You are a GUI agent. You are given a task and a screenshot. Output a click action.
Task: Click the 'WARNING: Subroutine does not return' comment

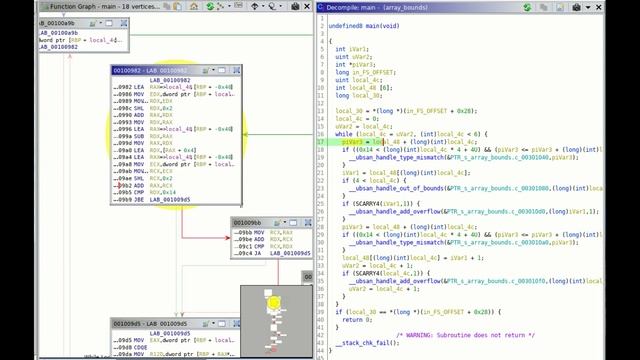click(x=465, y=336)
